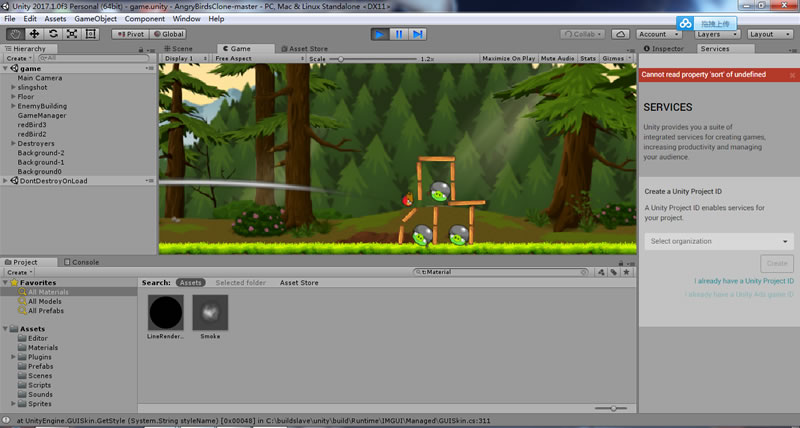Select Selected folder search scope
The image size is (800, 428).
coord(240,283)
